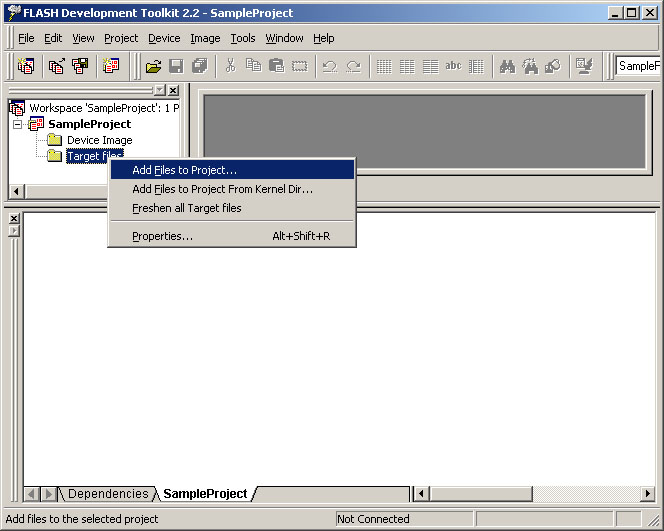
Task: Click the output pane arrow button under close
Action: 14,231
